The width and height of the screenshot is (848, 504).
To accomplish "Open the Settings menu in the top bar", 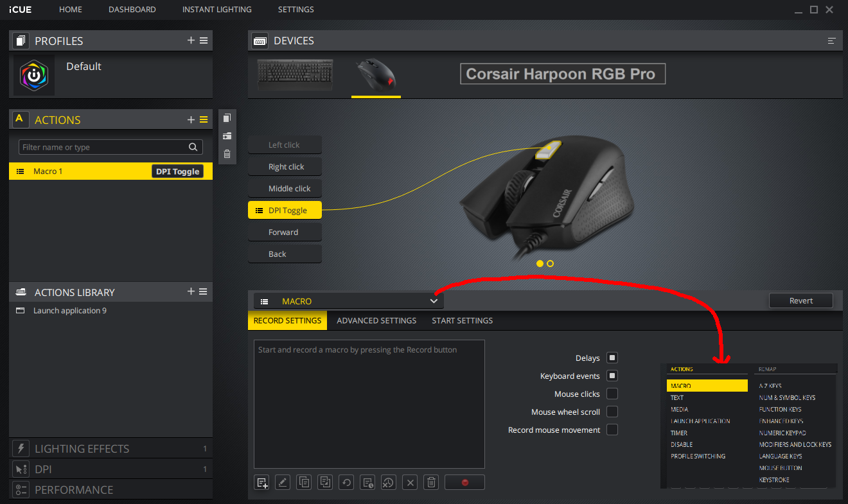I will pyautogui.click(x=296, y=10).
